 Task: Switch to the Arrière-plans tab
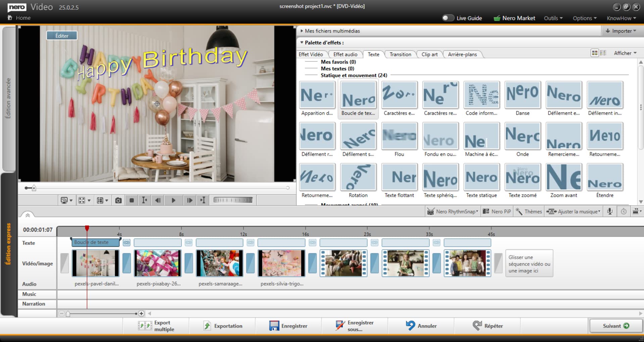(x=462, y=54)
